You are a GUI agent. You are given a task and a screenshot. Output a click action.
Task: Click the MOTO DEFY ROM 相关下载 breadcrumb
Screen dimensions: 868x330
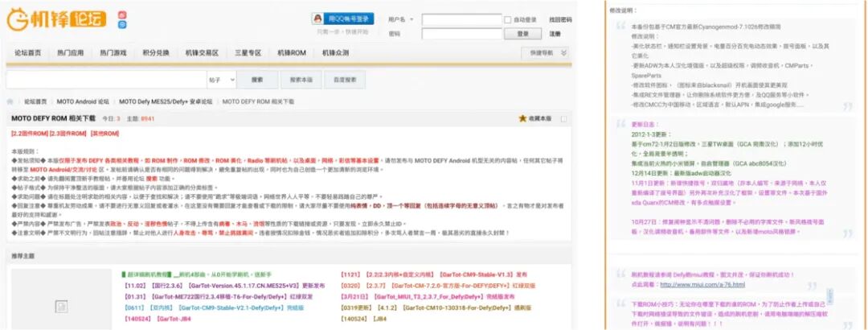259,102
